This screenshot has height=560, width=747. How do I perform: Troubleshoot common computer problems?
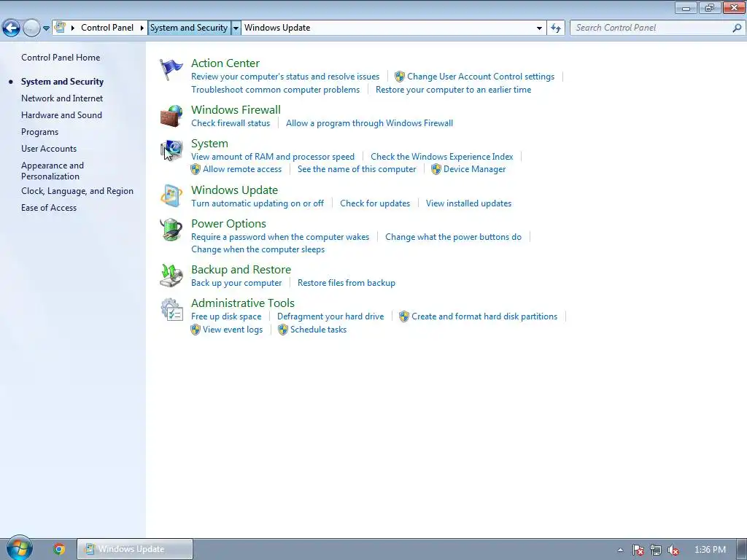(x=275, y=90)
